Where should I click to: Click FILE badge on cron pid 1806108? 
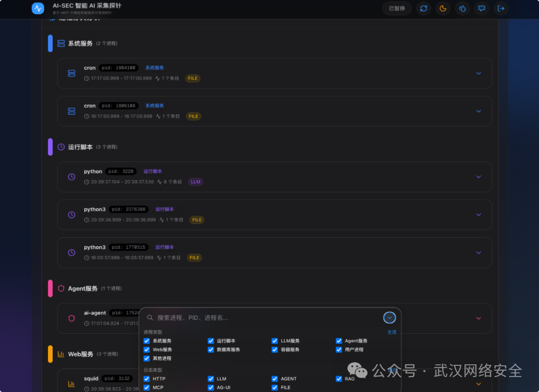click(x=193, y=116)
